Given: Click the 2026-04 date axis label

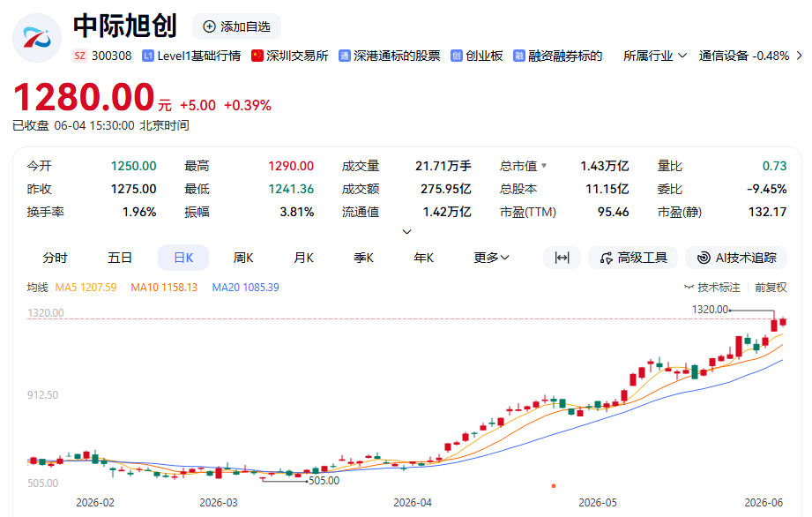Looking at the screenshot, I should 413,503.
